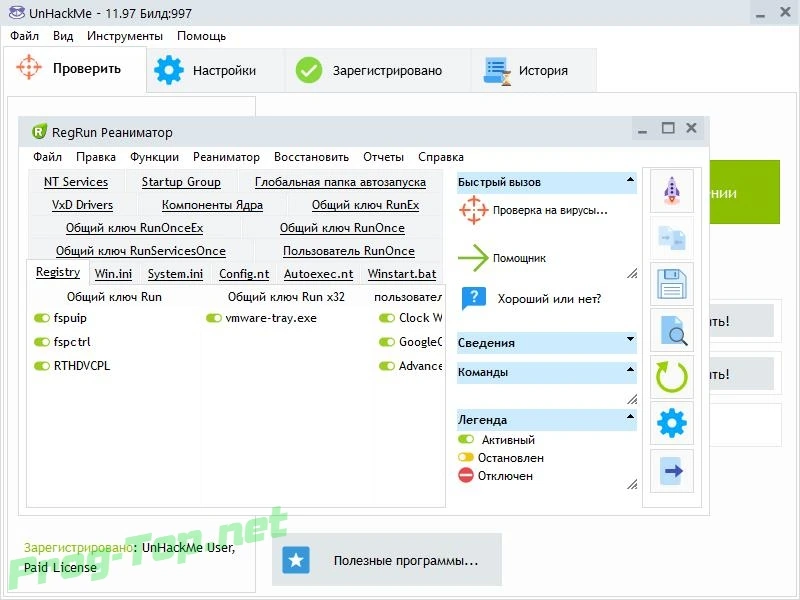Expand the Сведения panel arrow

point(630,339)
